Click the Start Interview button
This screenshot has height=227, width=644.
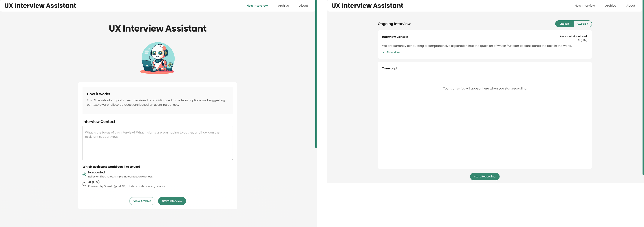172,201
